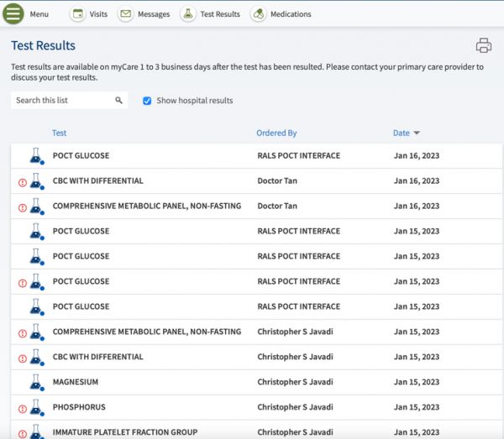Sort by the Date column header text
Image resolution: width=504 pixels, height=439 pixels.
402,133
